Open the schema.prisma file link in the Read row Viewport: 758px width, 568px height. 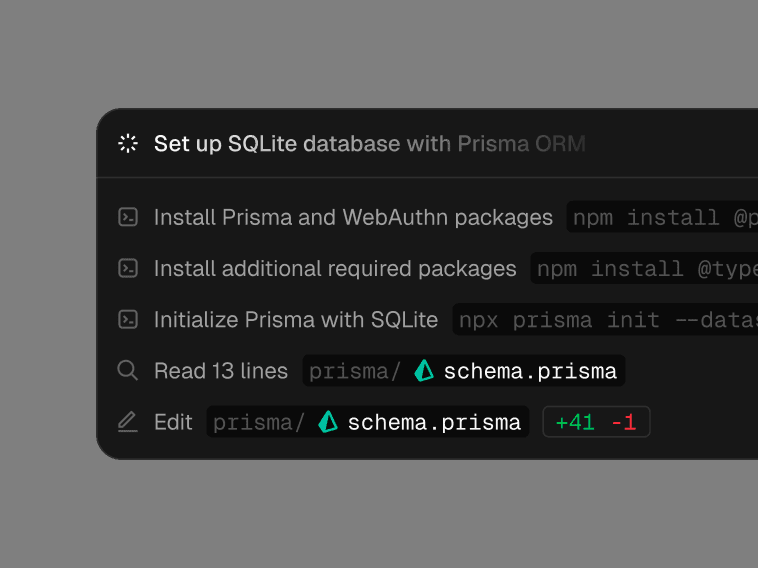[x=530, y=371]
